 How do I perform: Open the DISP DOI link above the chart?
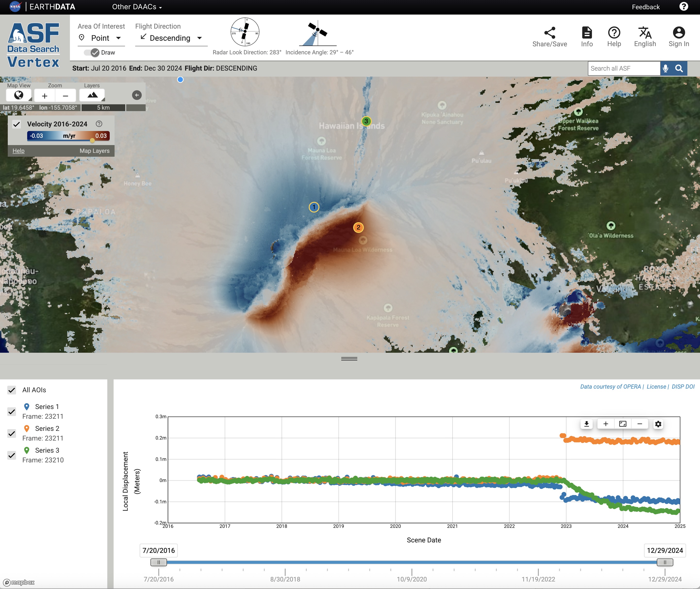click(683, 386)
